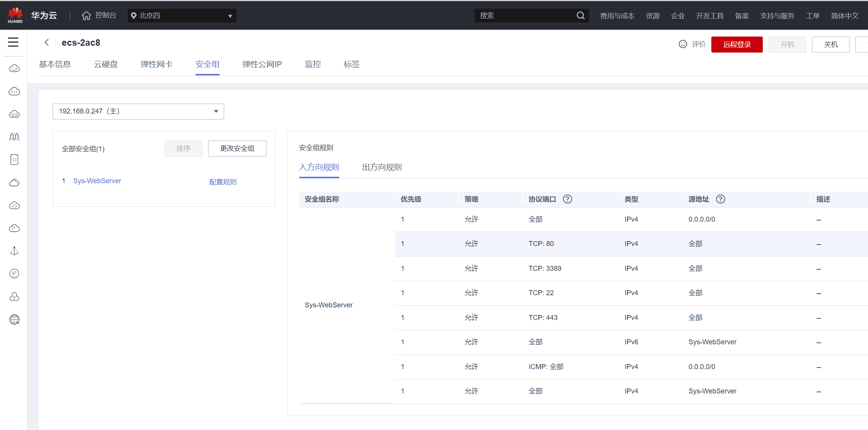
Task: Click the red remote login button
Action: click(736, 45)
